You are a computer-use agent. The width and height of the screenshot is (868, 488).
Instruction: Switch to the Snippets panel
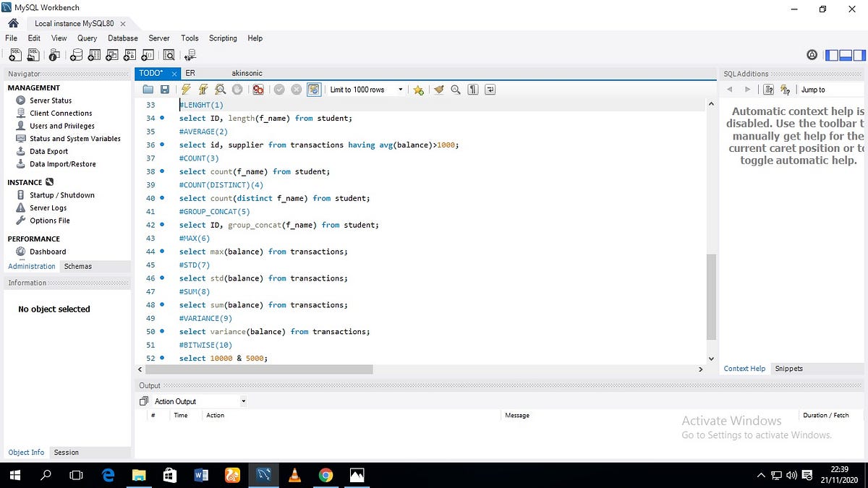pos(788,368)
